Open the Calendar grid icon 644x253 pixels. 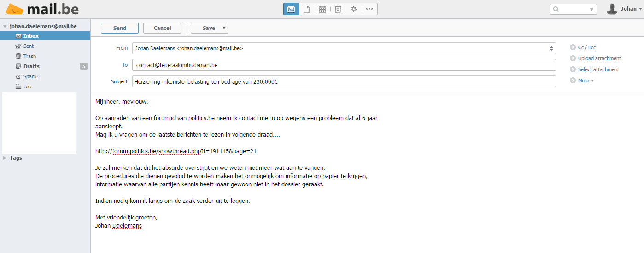pos(322,9)
